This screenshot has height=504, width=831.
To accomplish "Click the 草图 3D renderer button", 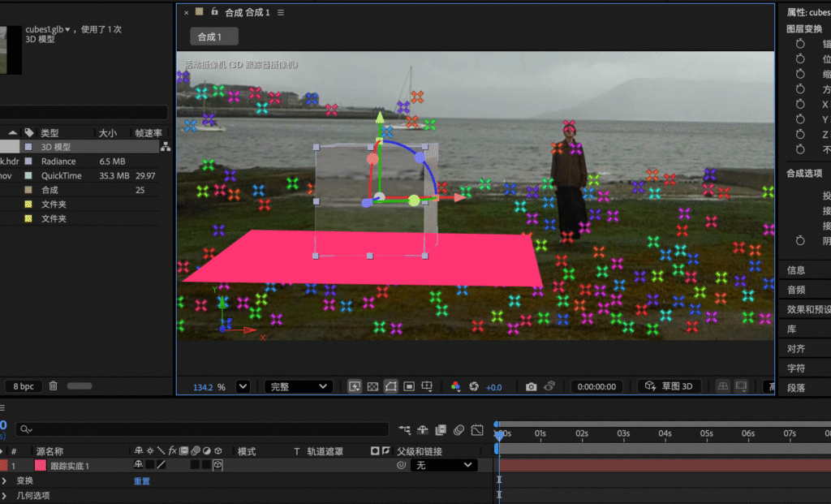I will click(670, 387).
